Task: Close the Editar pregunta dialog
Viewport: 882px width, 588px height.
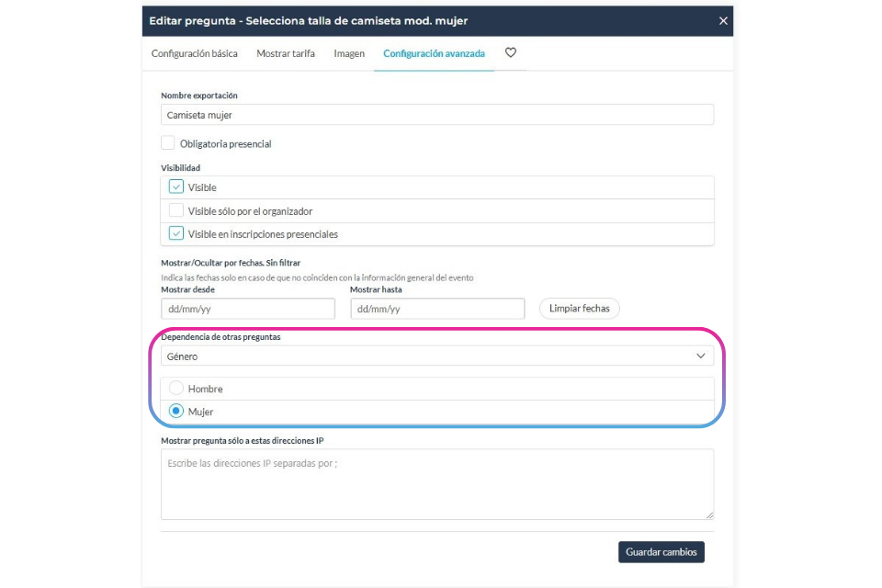Action: pyautogui.click(x=723, y=21)
